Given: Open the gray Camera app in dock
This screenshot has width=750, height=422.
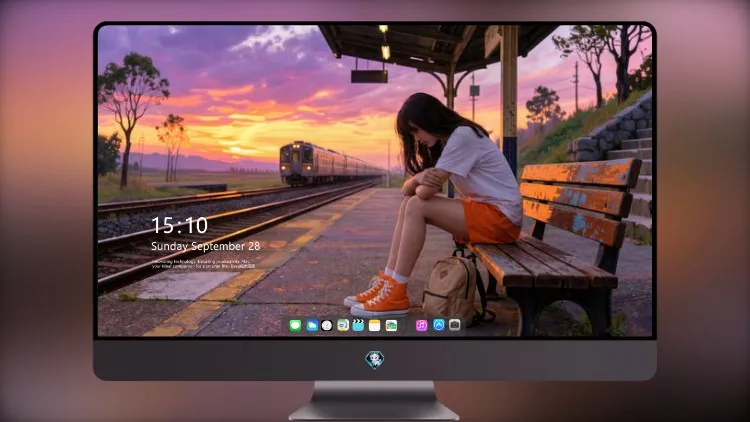Looking at the screenshot, I should tap(454, 325).
